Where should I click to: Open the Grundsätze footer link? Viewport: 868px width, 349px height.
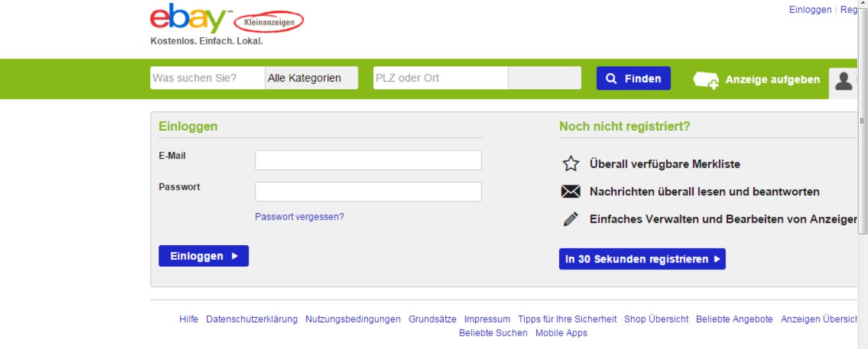[x=432, y=319]
